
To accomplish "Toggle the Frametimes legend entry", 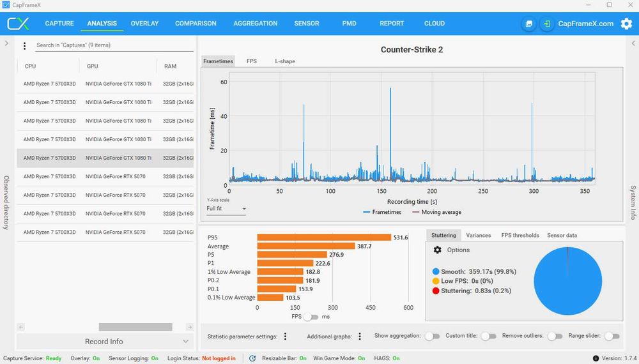I will coord(382,212).
